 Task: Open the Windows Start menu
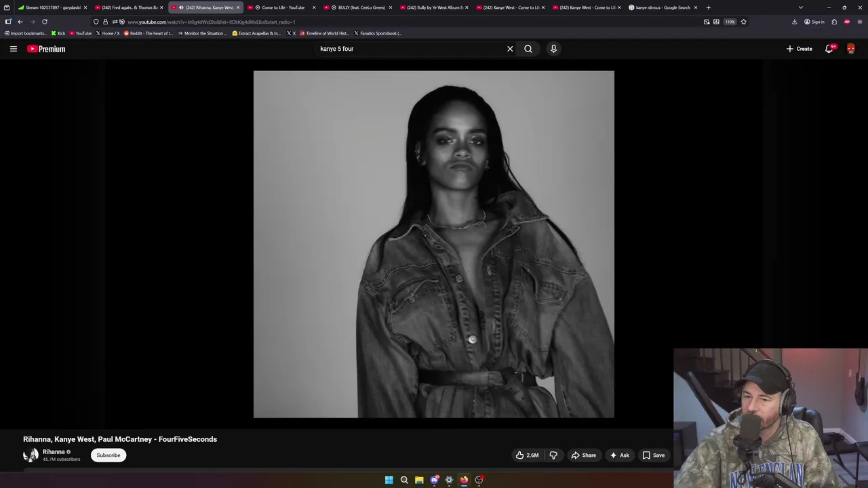coord(389,480)
